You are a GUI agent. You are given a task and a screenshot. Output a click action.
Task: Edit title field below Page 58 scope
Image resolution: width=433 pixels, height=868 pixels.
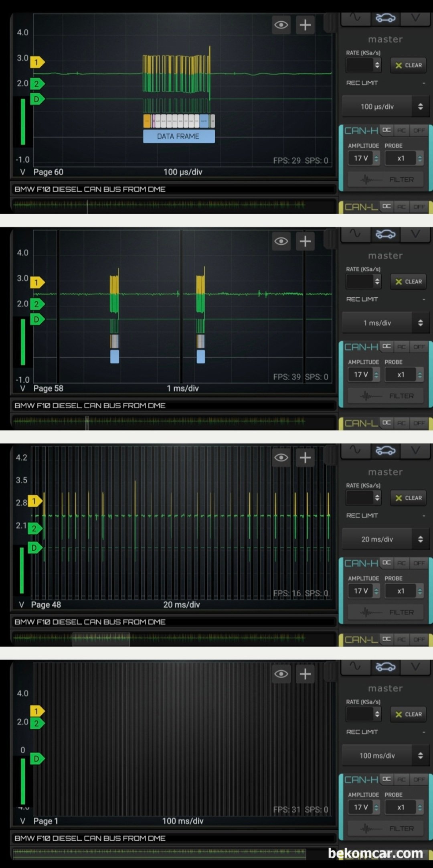coord(173,406)
